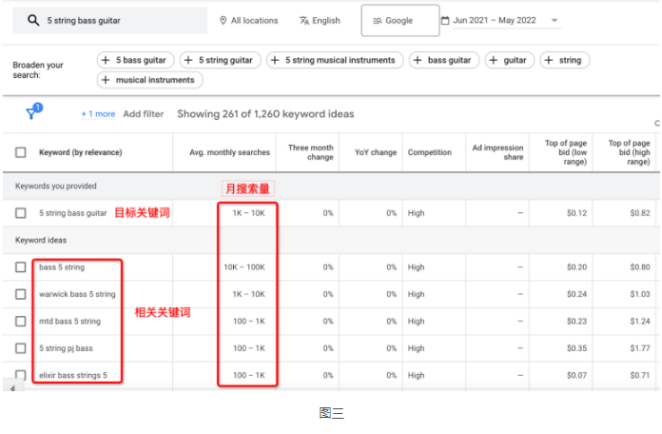This screenshot has height=434, width=662.
Task: Click Showing 261 of 1,260 keyword ideas
Action: coord(266,114)
